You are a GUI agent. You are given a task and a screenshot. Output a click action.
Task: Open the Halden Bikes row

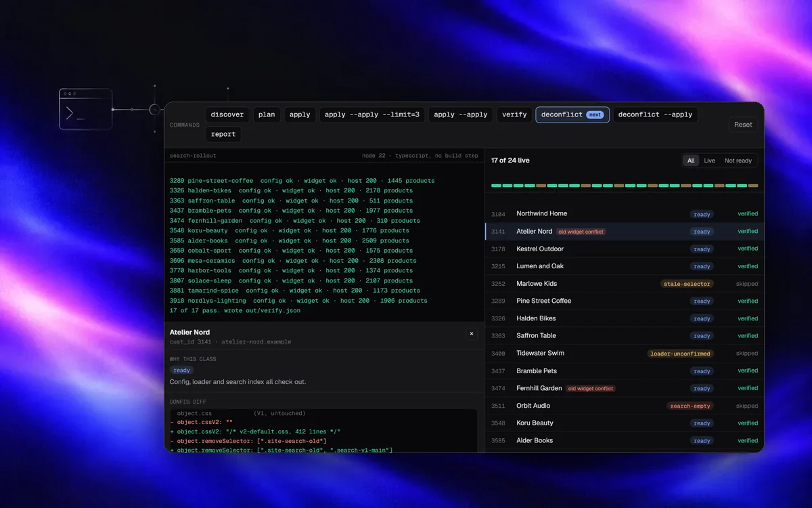(625, 318)
